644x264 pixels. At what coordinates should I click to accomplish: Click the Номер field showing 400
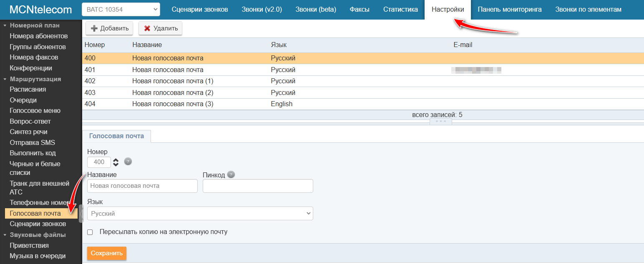coord(99,162)
